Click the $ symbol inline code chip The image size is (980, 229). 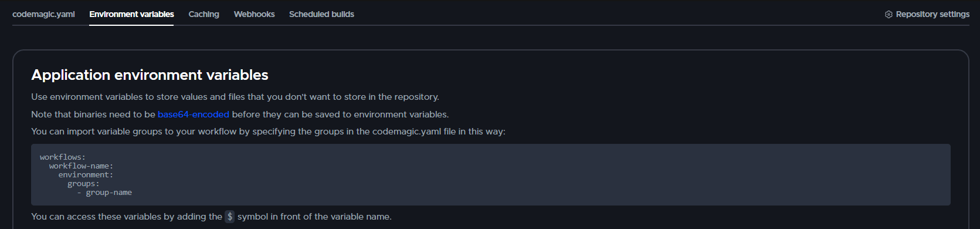coord(230,217)
